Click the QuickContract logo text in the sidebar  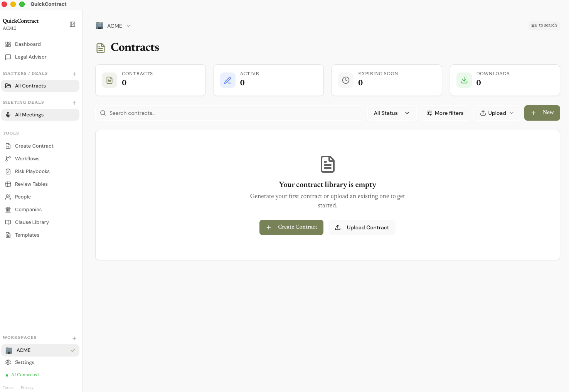pos(21,21)
